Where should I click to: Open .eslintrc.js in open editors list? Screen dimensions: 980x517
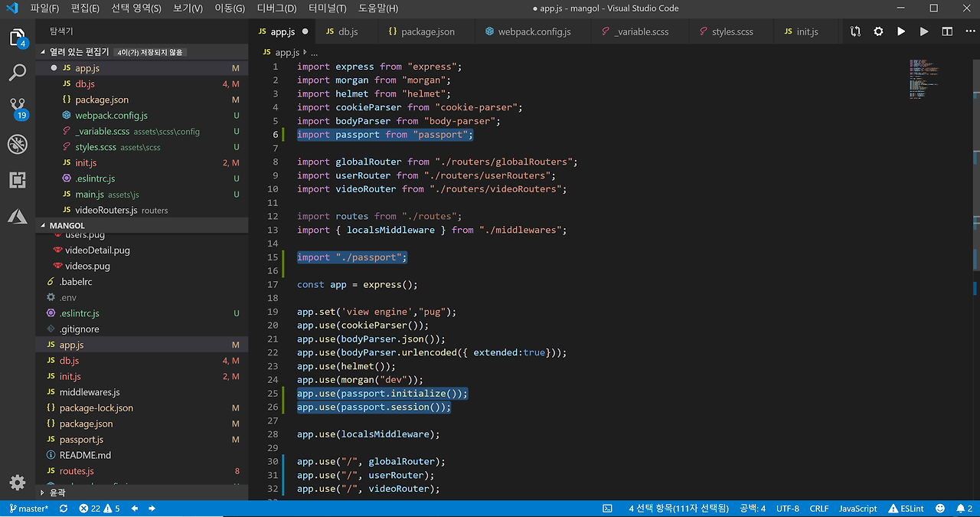[x=142, y=178]
